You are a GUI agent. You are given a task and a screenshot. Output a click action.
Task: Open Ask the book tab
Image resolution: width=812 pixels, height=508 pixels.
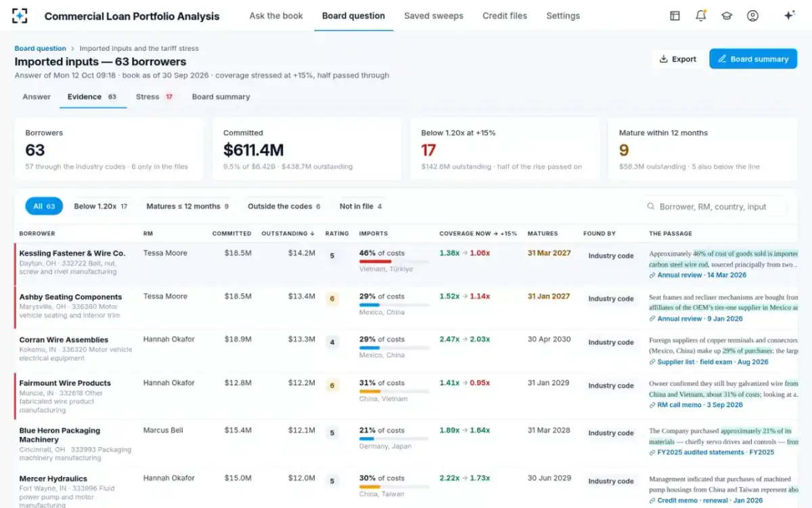[x=276, y=16]
